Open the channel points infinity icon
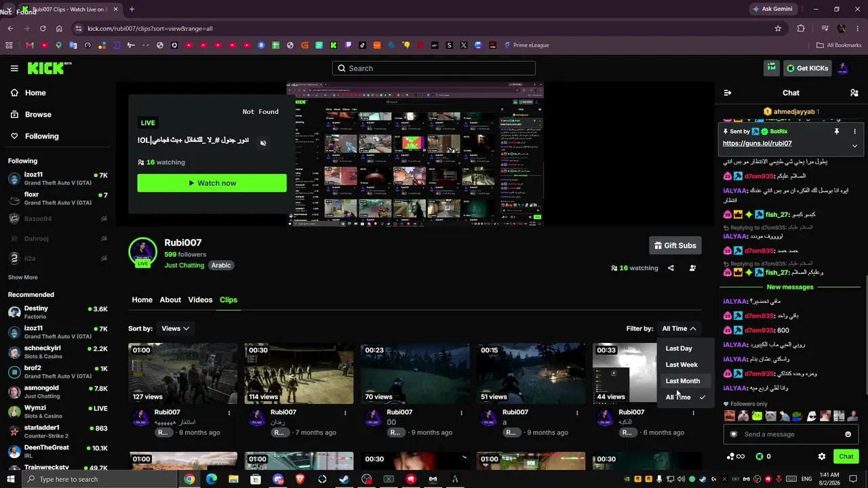 (736, 457)
